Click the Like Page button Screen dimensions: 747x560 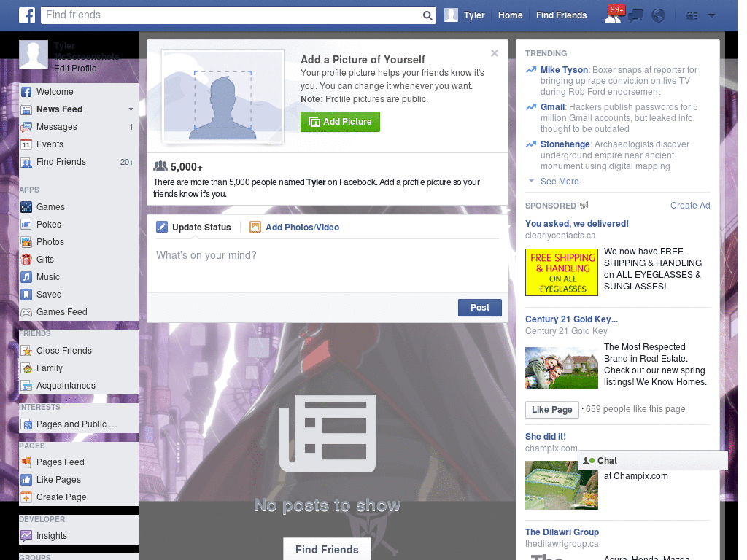tap(551, 410)
